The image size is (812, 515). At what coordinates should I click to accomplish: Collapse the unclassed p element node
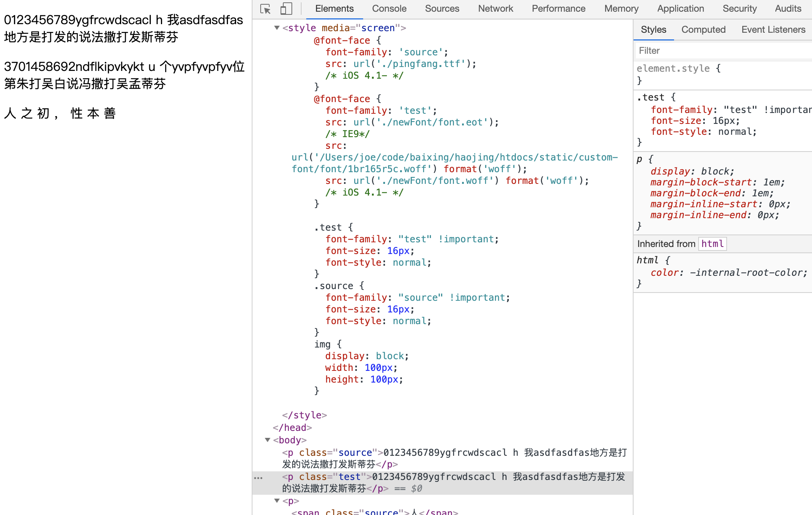277,501
